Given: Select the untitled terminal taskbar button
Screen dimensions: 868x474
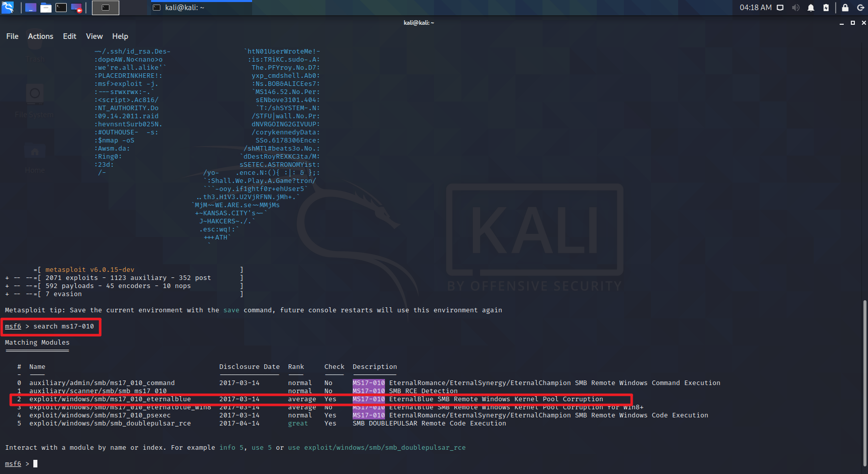Looking at the screenshot, I should [x=106, y=8].
